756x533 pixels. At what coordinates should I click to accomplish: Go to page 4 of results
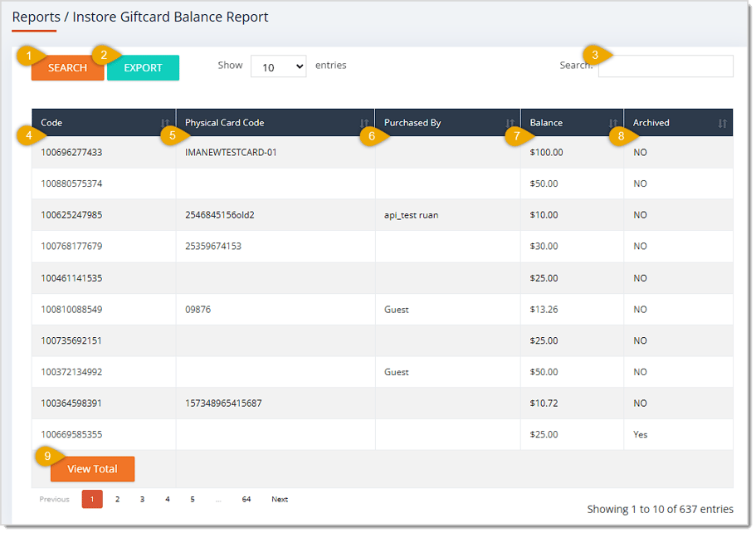click(x=168, y=499)
